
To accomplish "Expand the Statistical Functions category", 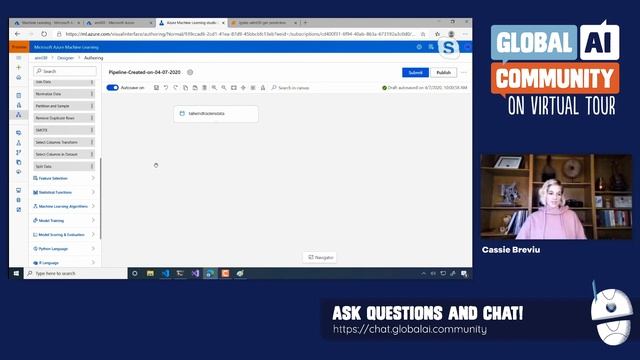I will pos(64,192).
